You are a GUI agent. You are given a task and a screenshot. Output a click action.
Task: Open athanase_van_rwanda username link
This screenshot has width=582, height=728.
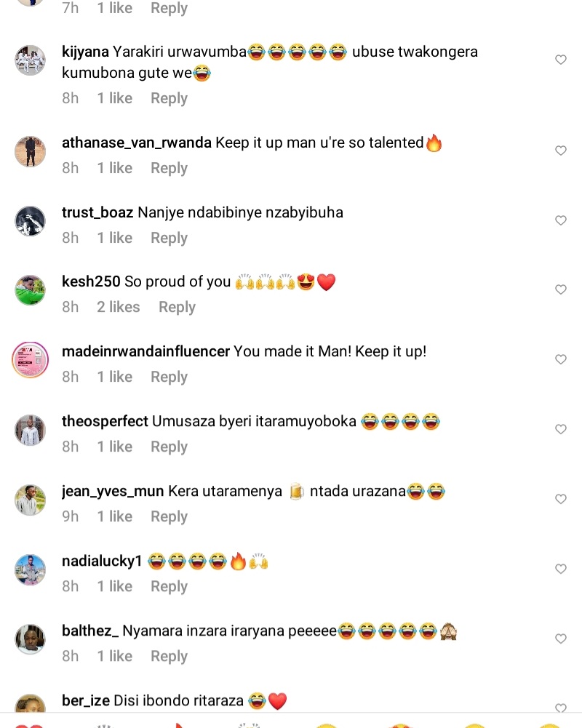point(137,143)
